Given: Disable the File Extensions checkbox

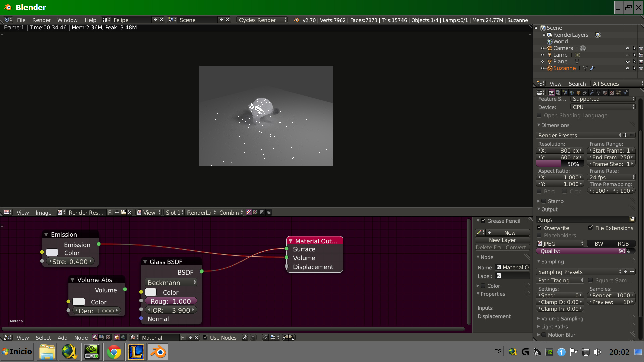Looking at the screenshot, I should (x=591, y=228).
